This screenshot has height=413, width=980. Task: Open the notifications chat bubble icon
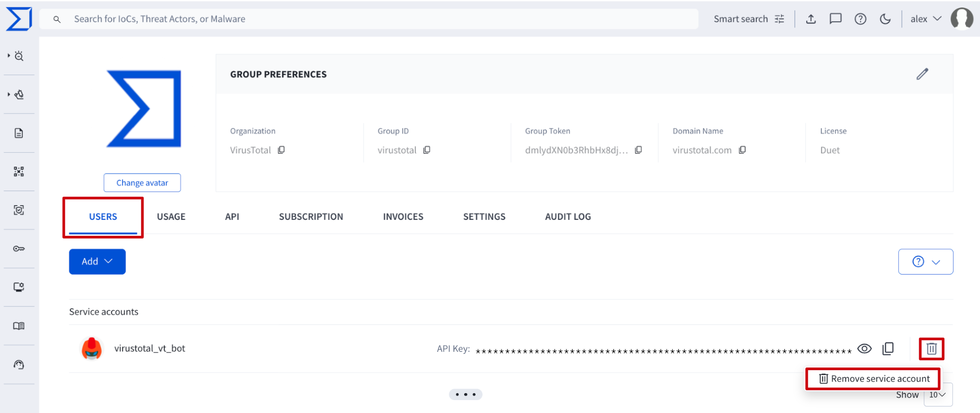tap(836, 19)
